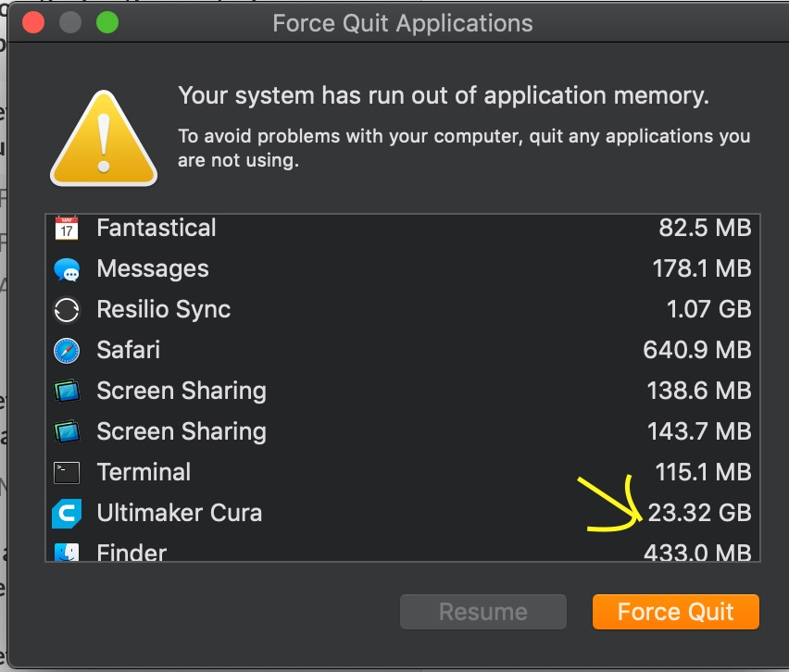Image resolution: width=789 pixels, height=672 pixels.
Task: Click the green zoom window button
Action: coord(107,22)
